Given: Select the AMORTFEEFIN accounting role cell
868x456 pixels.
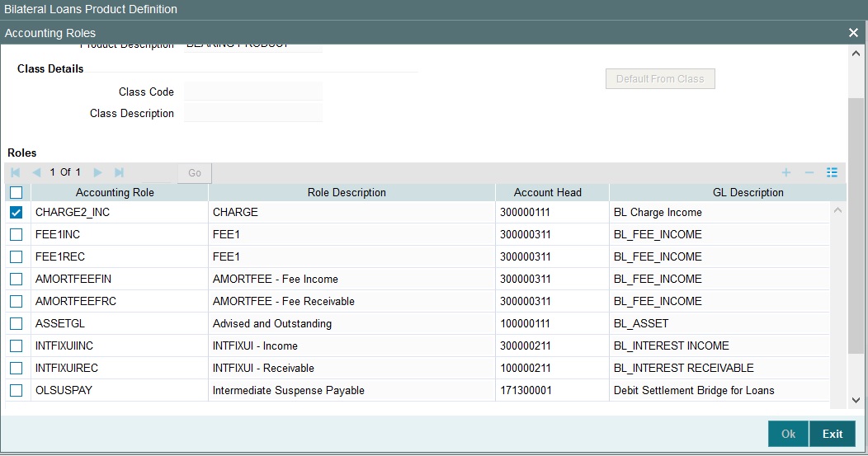Looking at the screenshot, I should click(x=120, y=279).
